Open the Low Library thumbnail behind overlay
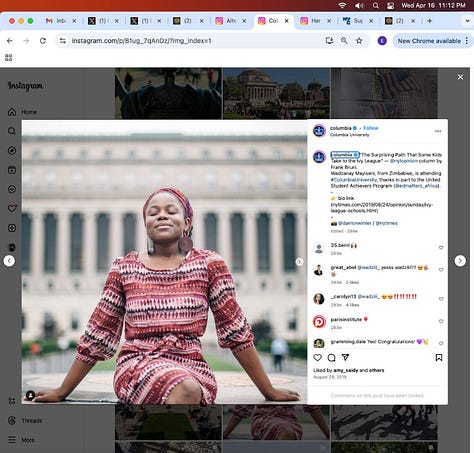The width and height of the screenshot is (474, 453). click(x=276, y=94)
